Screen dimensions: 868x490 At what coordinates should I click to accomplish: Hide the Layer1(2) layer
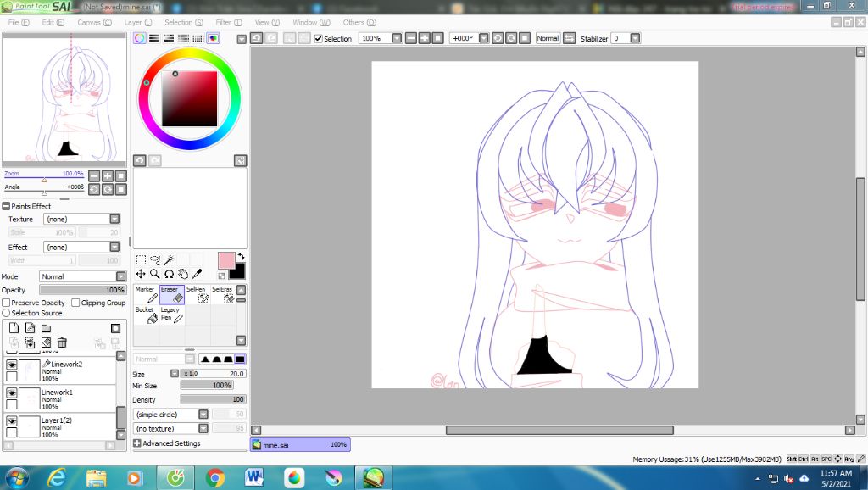click(x=12, y=420)
